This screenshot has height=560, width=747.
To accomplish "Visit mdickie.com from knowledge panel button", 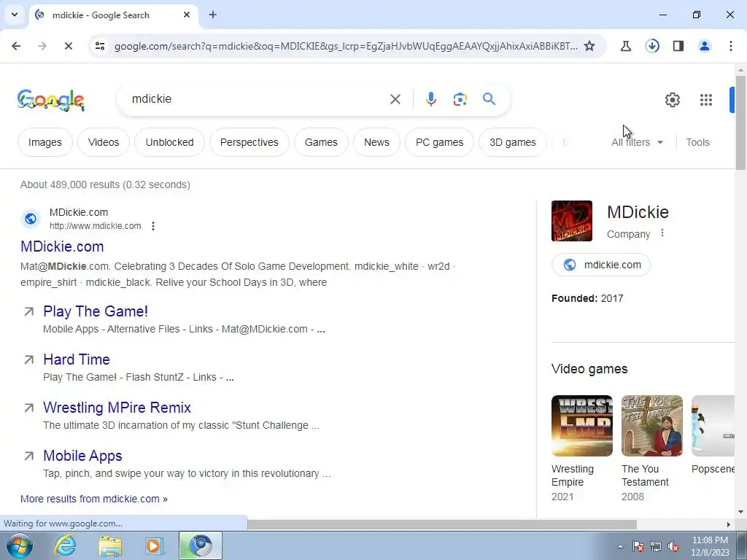I will [x=601, y=265].
